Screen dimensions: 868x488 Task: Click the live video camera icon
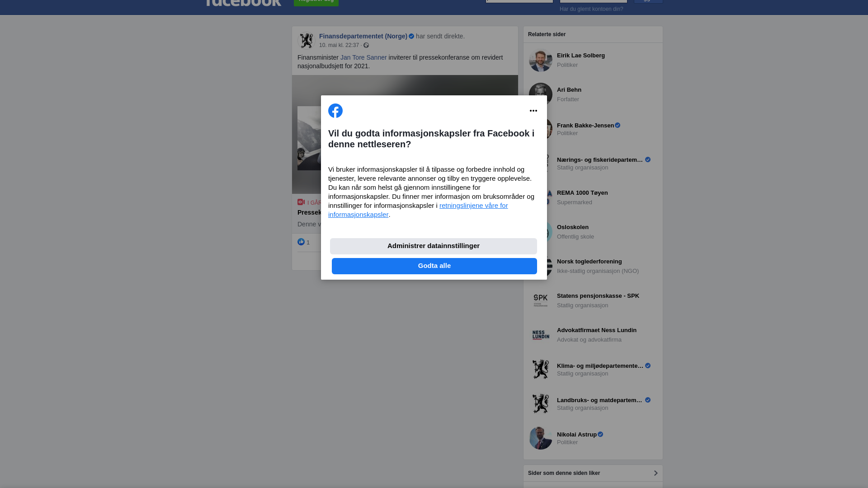(301, 202)
